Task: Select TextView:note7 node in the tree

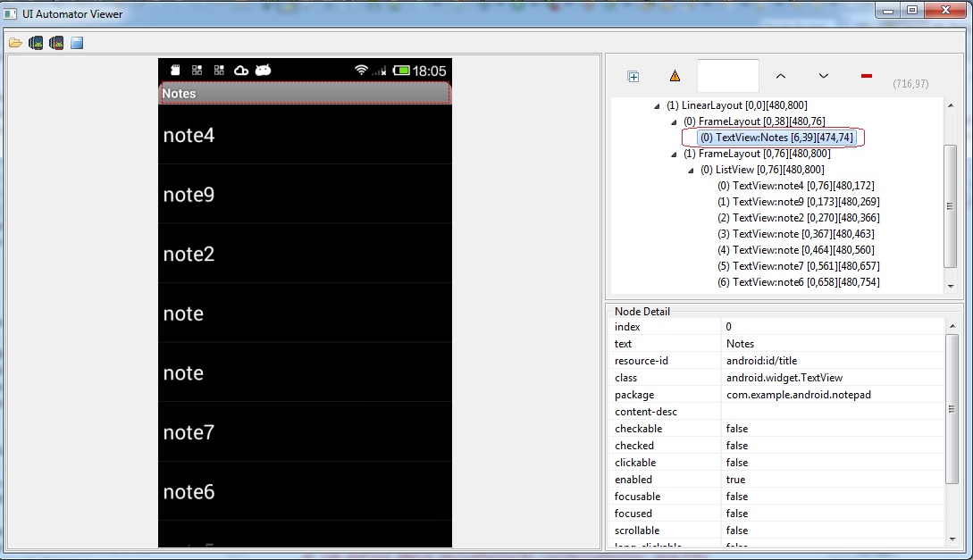Action: [799, 266]
